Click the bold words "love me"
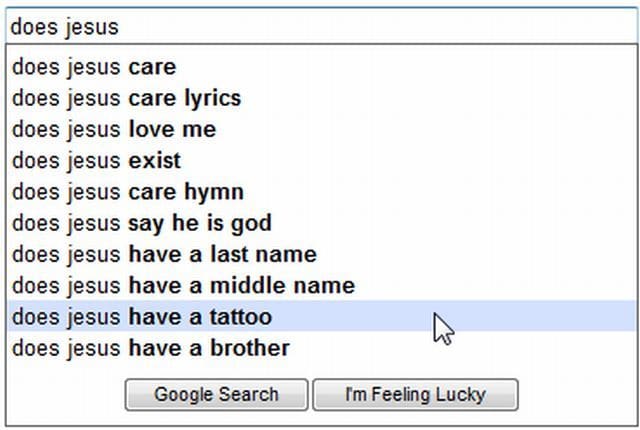The height and width of the screenshot is (430, 640). pos(172,130)
